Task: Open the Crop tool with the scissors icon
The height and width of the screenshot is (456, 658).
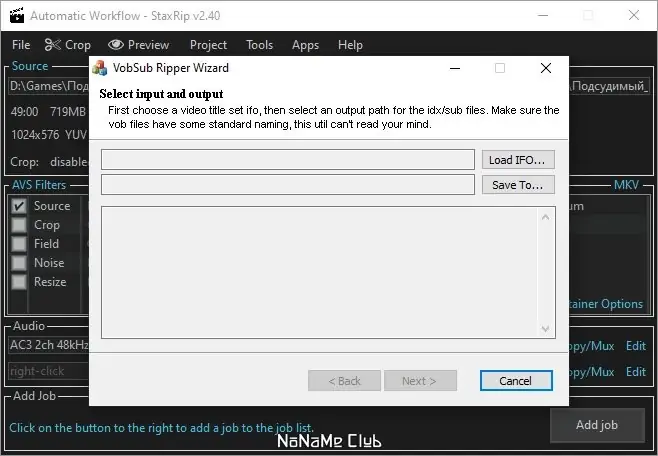Action: click(x=68, y=45)
